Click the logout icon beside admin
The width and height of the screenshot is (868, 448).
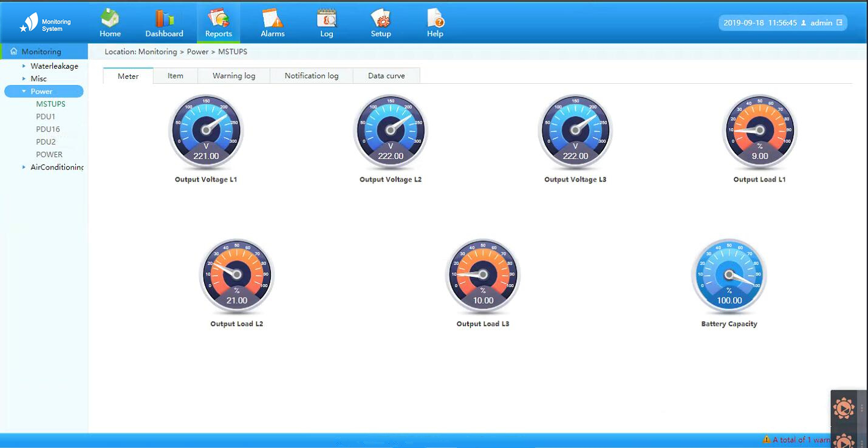(x=839, y=22)
